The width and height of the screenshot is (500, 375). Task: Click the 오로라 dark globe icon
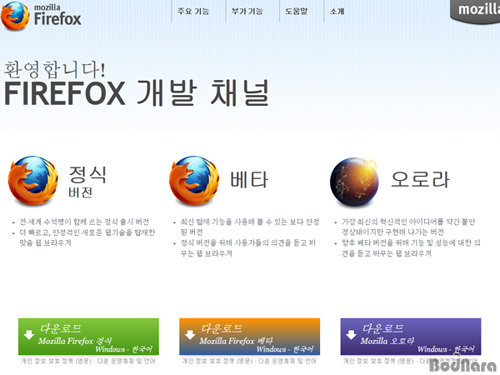pyautogui.click(x=354, y=182)
